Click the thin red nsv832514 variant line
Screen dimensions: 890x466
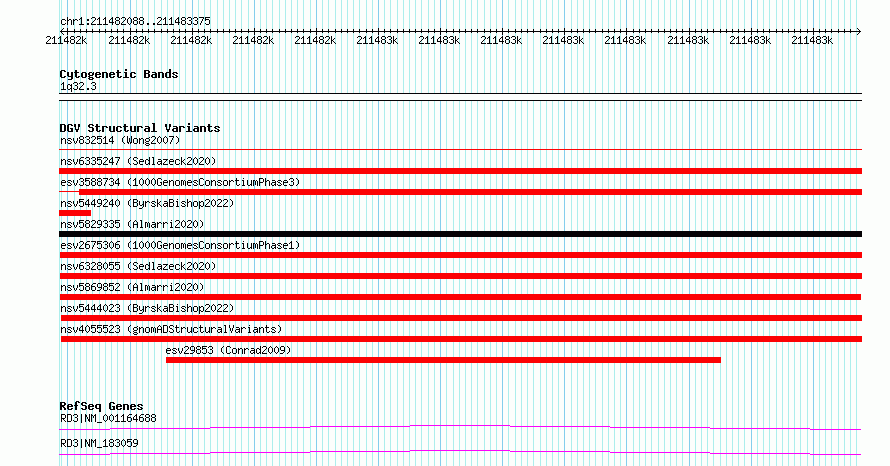(x=460, y=150)
